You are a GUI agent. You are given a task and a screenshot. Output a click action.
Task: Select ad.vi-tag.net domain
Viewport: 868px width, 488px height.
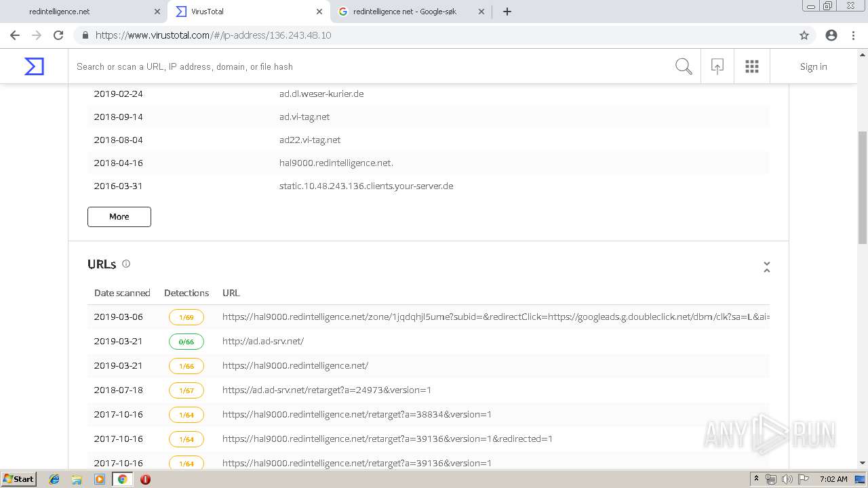[x=304, y=117]
